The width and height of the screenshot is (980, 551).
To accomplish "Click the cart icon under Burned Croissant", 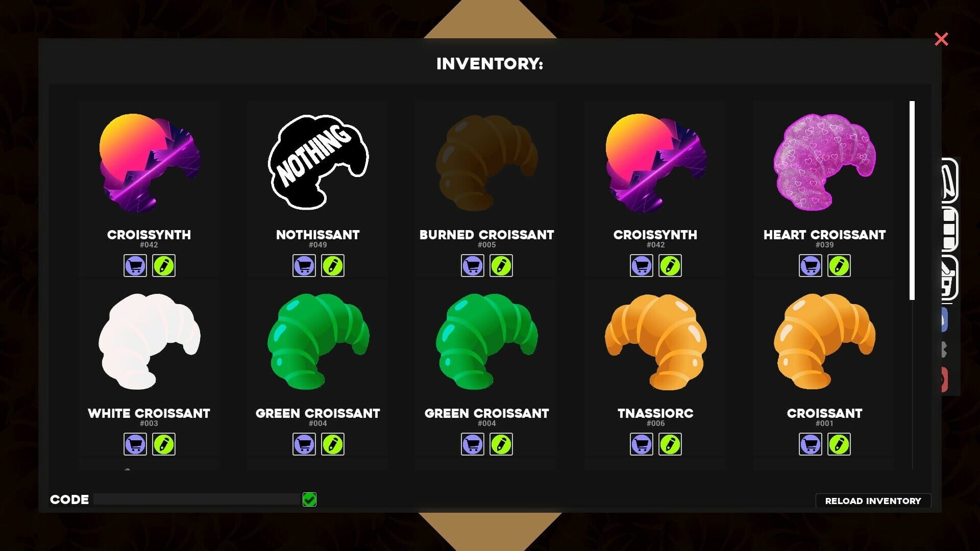I will click(x=473, y=266).
